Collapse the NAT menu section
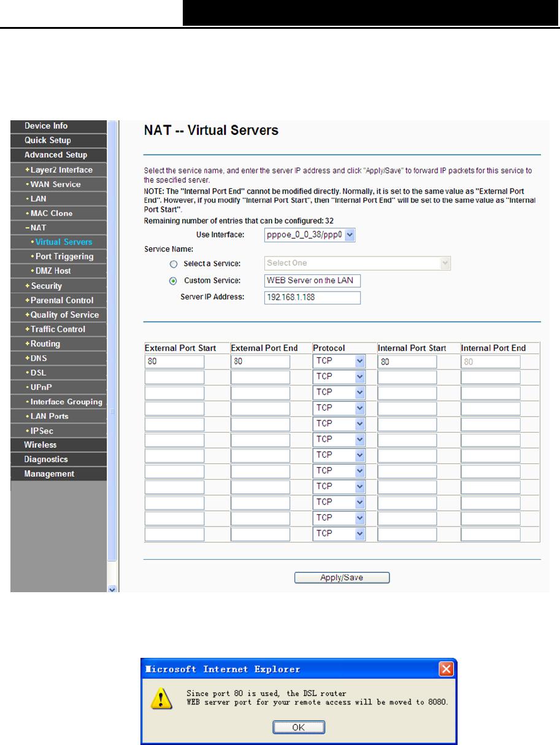This screenshot has width=560, height=745. 40,228
